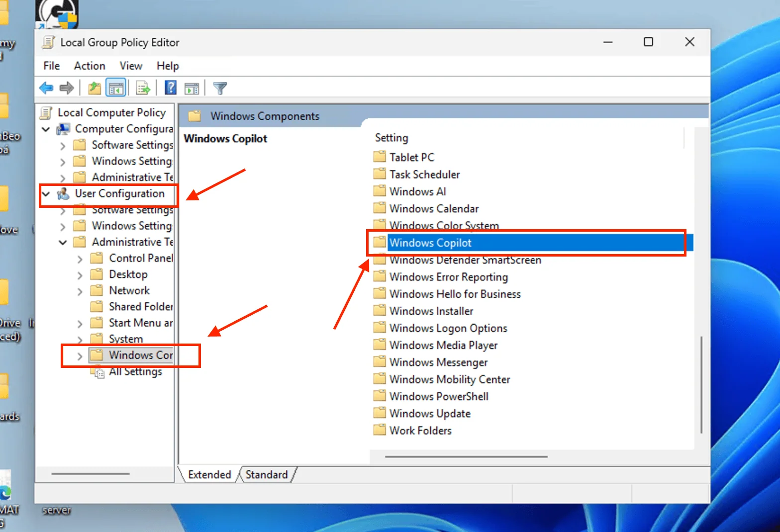This screenshot has height=532, width=780.
Task: Open the Help menu
Action: click(x=168, y=66)
